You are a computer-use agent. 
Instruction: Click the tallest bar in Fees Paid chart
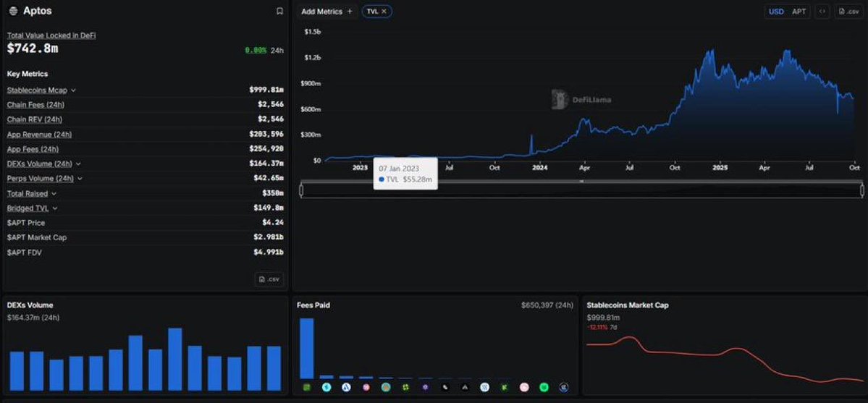(307, 348)
